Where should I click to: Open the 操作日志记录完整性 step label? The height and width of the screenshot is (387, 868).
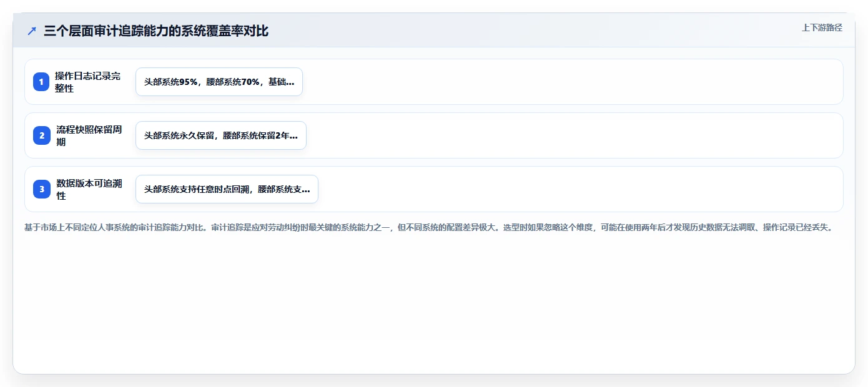coord(87,82)
